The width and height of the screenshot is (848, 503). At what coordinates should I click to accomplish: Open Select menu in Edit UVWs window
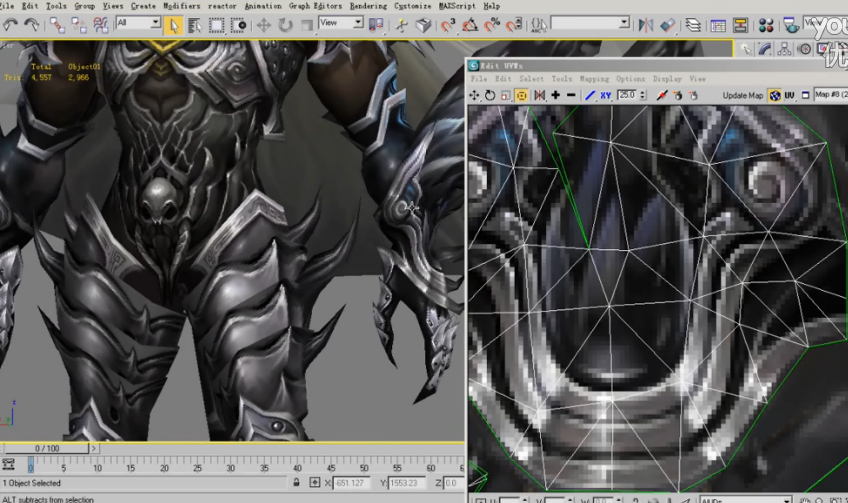click(532, 79)
